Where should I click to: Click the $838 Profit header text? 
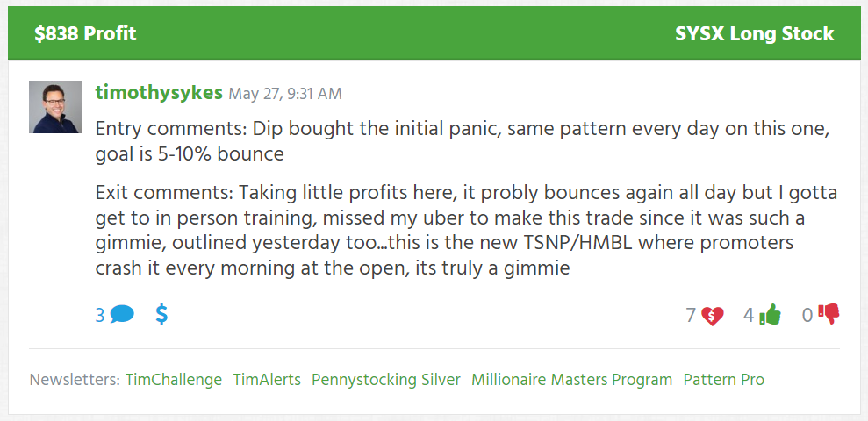click(x=85, y=33)
